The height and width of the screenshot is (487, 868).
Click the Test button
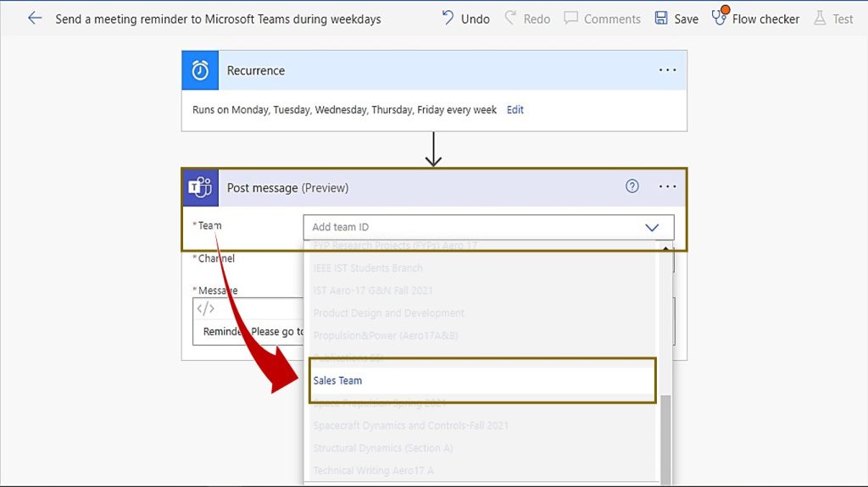[834, 19]
